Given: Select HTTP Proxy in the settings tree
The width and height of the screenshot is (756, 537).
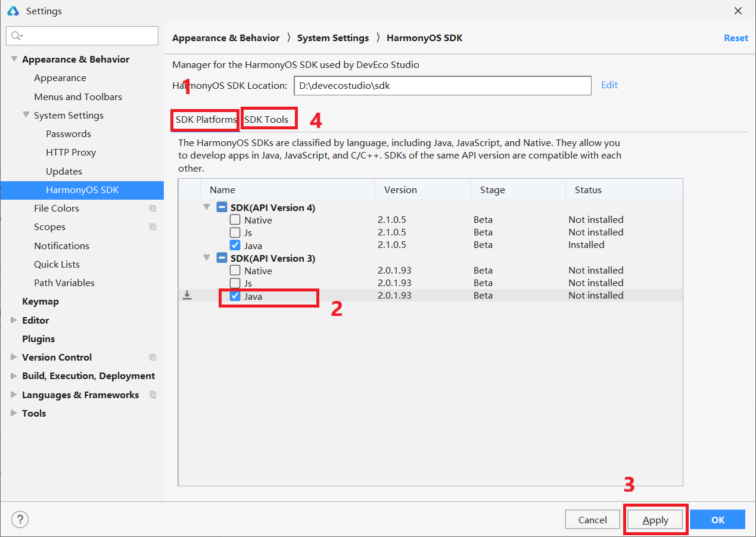Looking at the screenshot, I should pos(71,153).
